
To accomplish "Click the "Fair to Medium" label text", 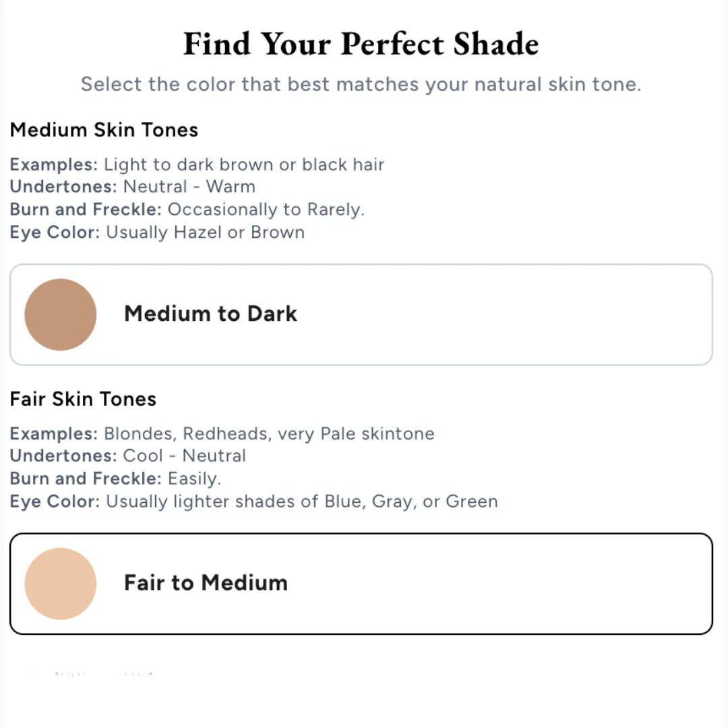I will (x=206, y=582).
